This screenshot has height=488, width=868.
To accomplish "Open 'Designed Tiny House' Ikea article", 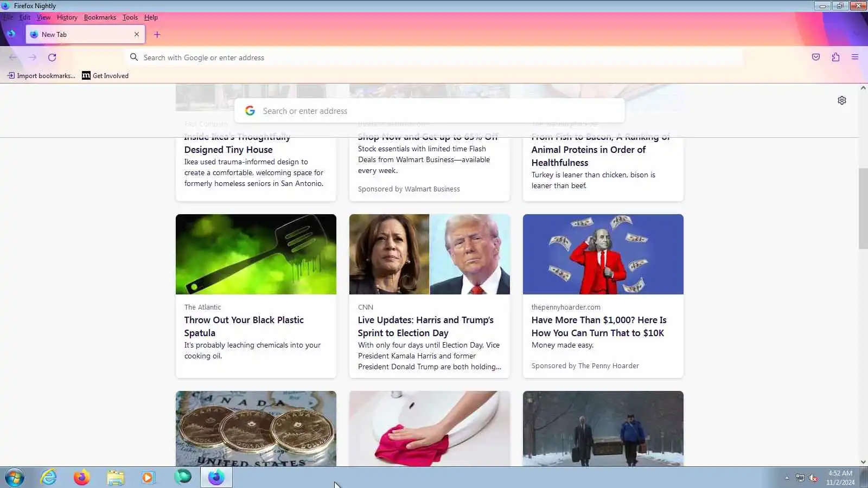I will click(x=228, y=150).
